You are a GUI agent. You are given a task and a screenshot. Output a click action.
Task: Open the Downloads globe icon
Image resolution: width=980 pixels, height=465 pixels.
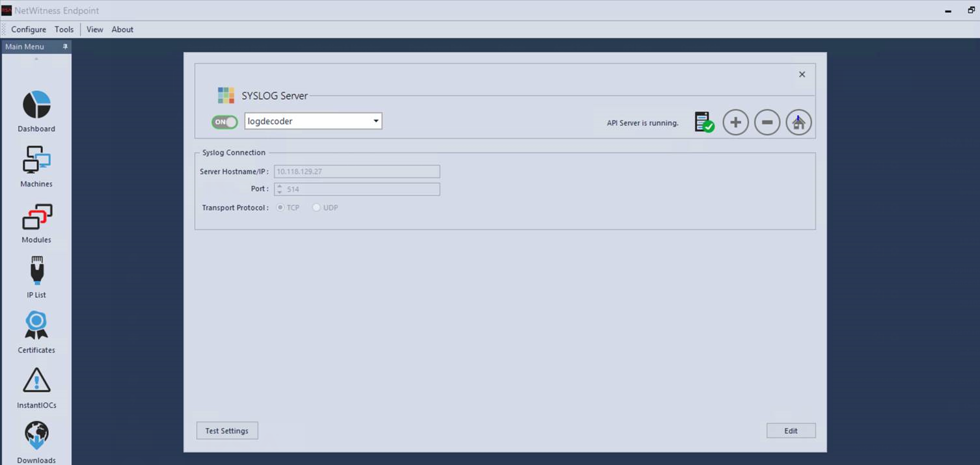(36, 436)
